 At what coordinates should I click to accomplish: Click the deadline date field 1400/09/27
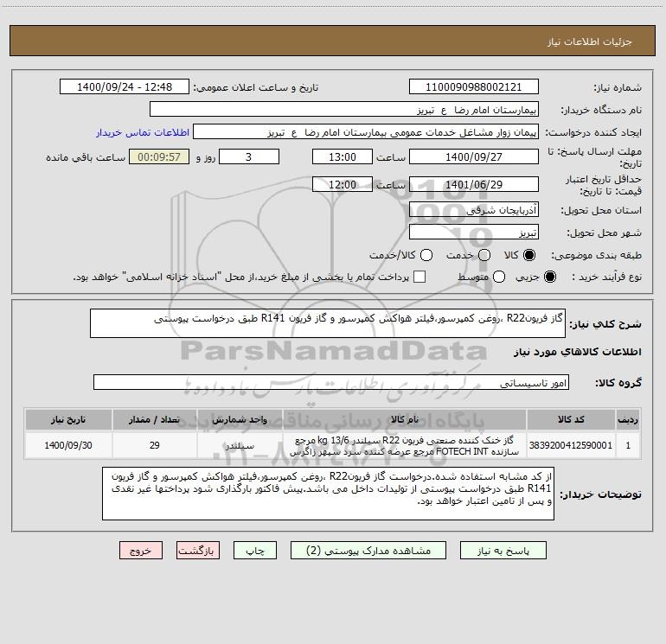tap(474, 156)
